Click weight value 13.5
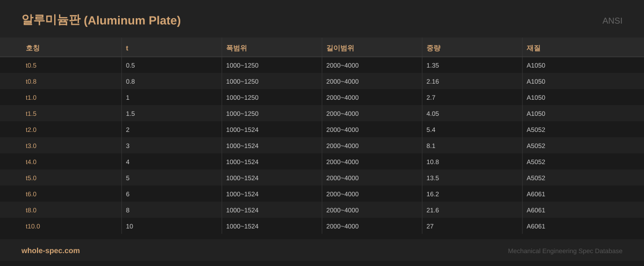 coord(433,178)
